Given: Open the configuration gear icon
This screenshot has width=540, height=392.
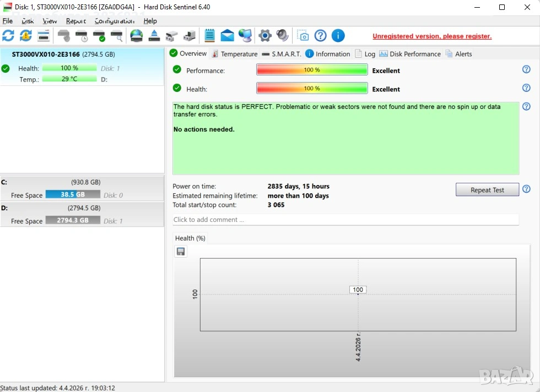Looking at the screenshot, I should coord(265,36).
